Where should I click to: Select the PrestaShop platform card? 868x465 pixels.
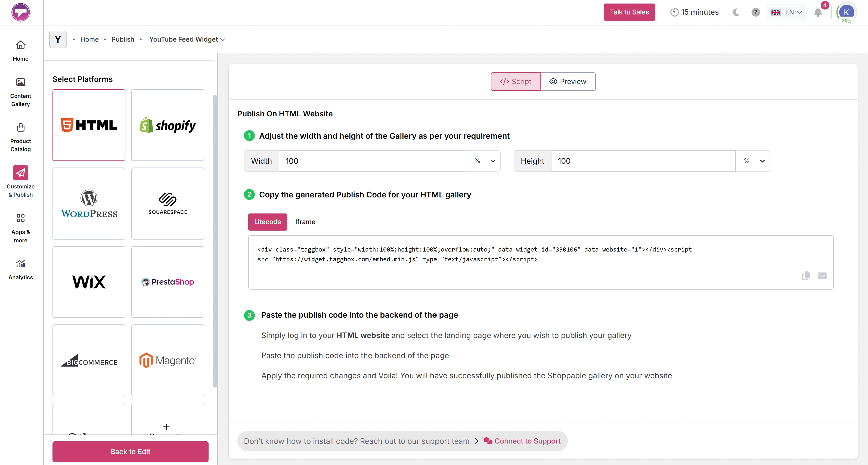point(168,282)
